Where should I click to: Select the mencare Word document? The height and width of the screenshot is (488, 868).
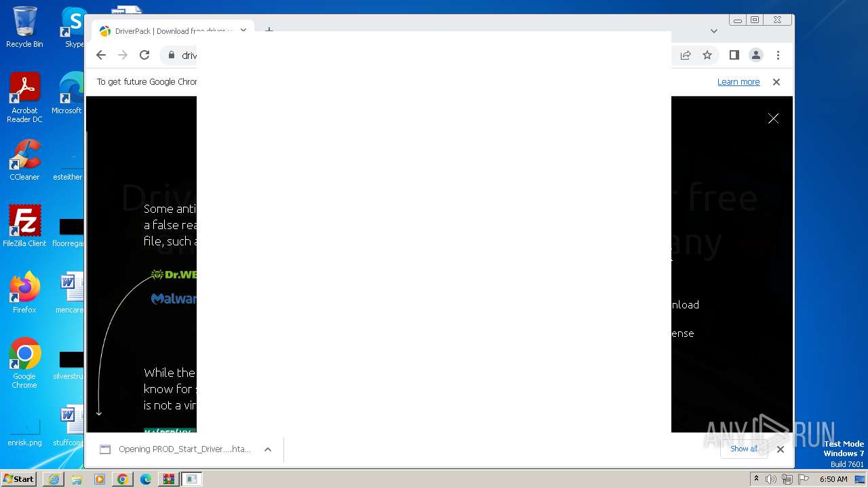coord(69,292)
